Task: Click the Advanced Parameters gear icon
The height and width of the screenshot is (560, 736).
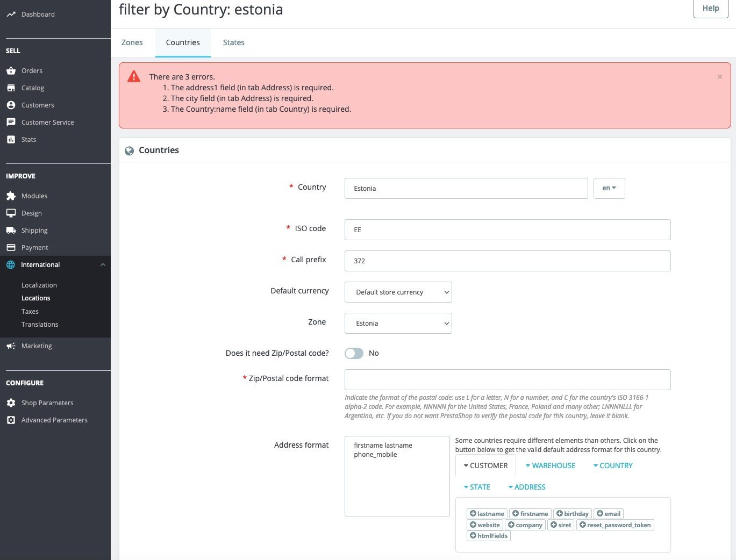Action: click(x=11, y=420)
